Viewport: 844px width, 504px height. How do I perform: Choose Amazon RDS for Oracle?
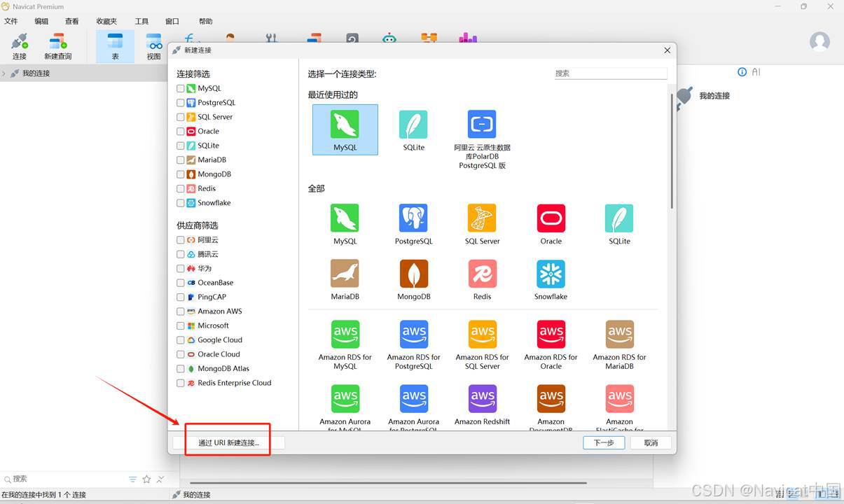pos(551,345)
